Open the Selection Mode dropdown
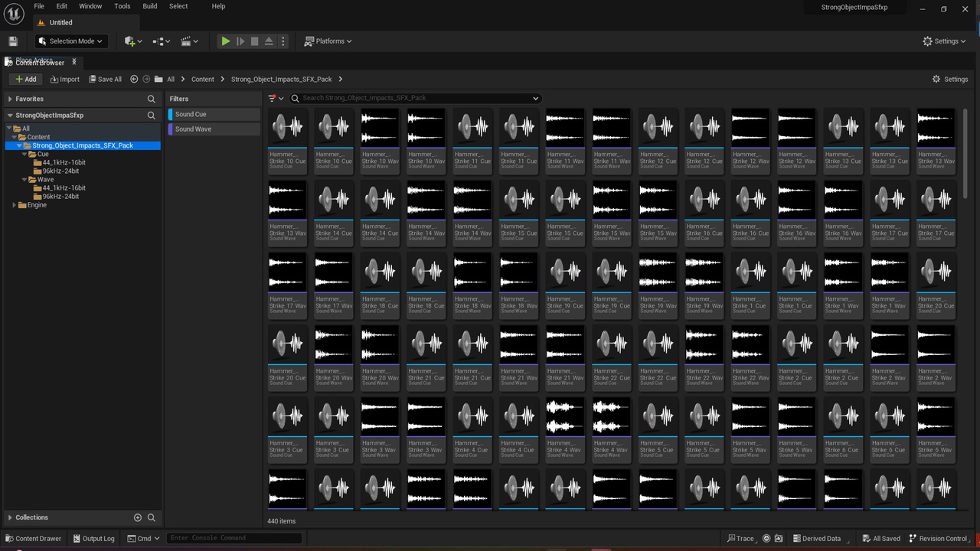980x551 pixels. pyautogui.click(x=70, y=41)
